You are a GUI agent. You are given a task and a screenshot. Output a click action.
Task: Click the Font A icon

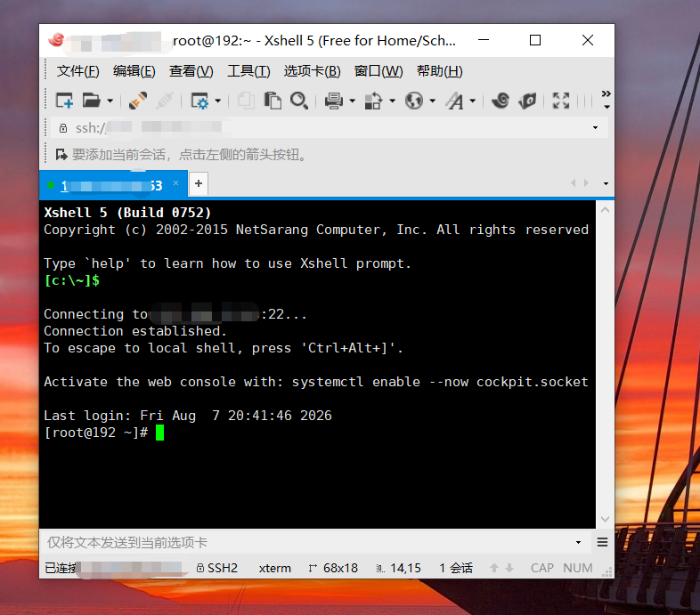454,101
